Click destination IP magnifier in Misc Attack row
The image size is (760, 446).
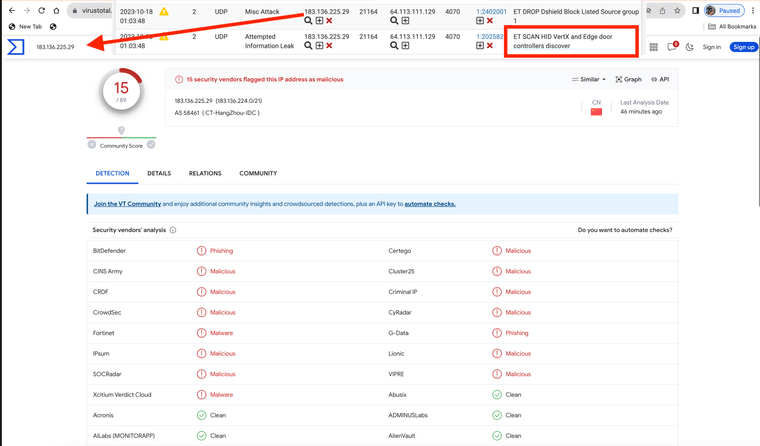pos(394,20)
